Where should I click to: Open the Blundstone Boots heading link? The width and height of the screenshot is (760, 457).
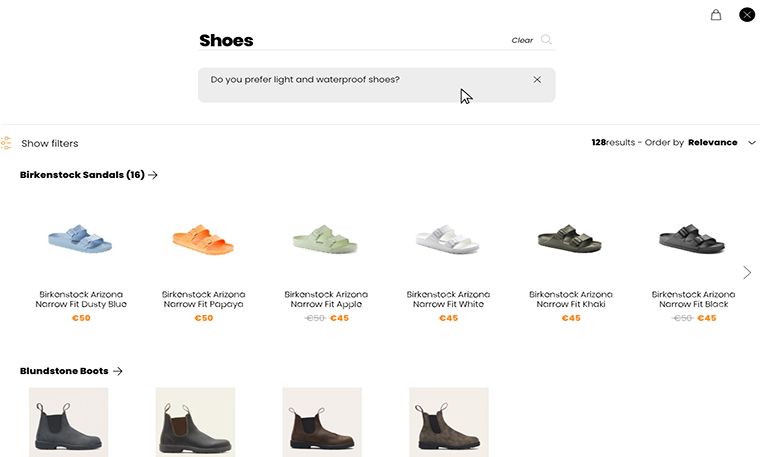(64, 371)
